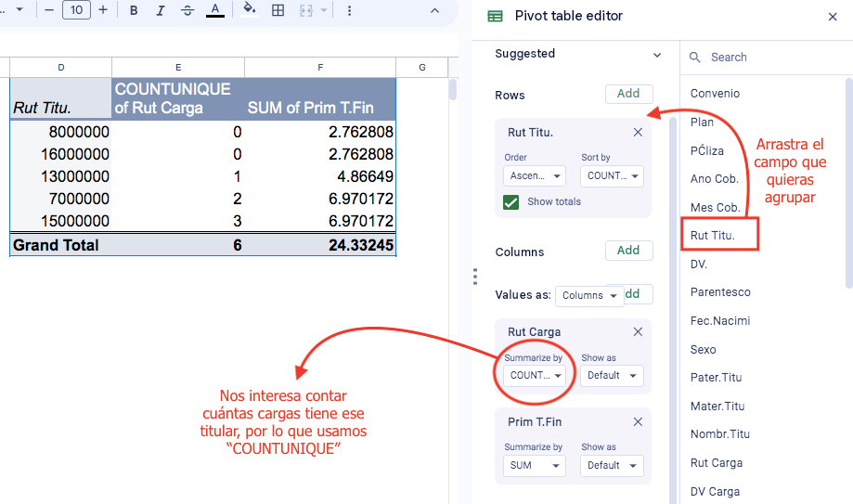Open the borders tool
The image size is (853, 504).
coord(278,10)
